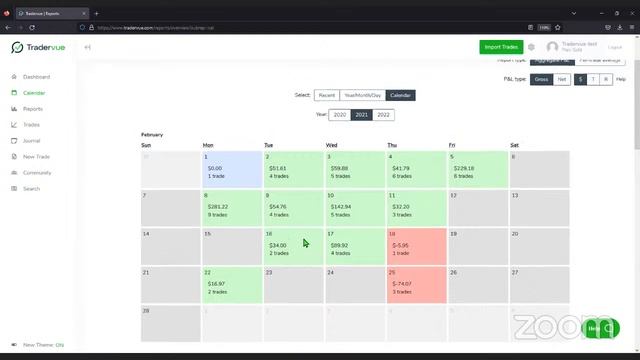
Task: Open the Community sidebar icon
Action: (x=14, y=173)
